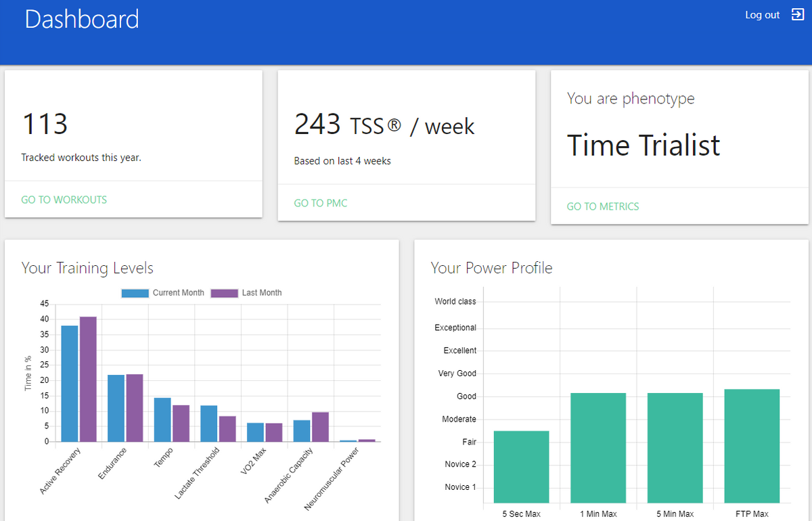The height and width of the screenshot is (521, 812).
Task: Open the GO TO WORKOUTS link
Action: click(64, 200)
